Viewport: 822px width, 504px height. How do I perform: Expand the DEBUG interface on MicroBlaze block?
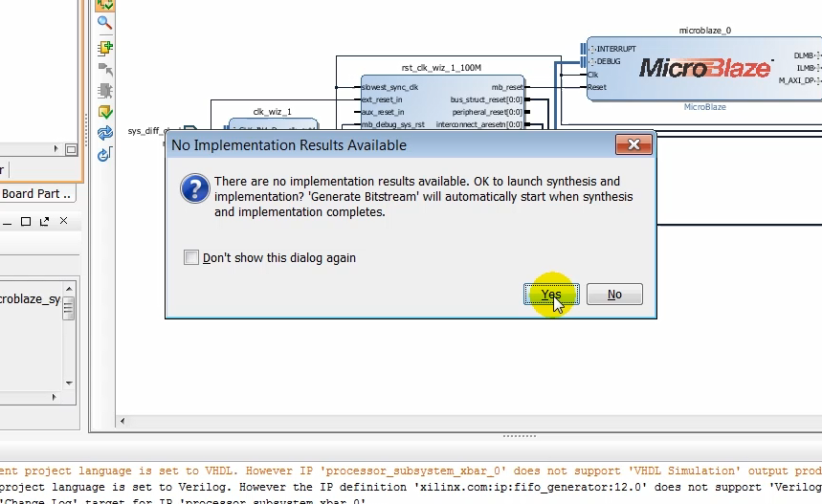592,61
